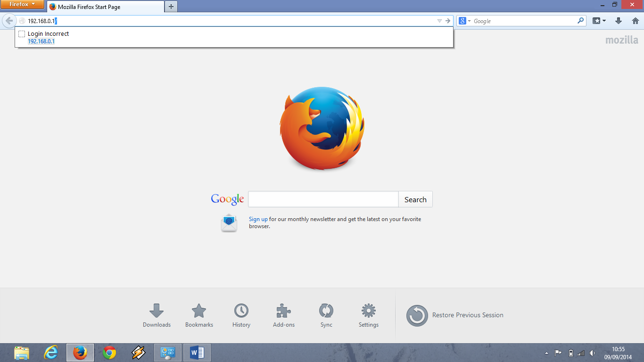
Task: Open the downloads arrow in toolbar
Action: tap(619, 21)
